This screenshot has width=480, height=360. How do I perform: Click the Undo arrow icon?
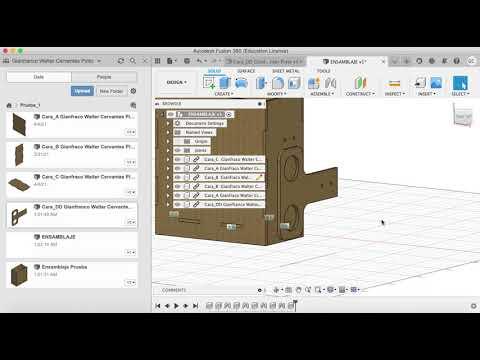point(199,61)
